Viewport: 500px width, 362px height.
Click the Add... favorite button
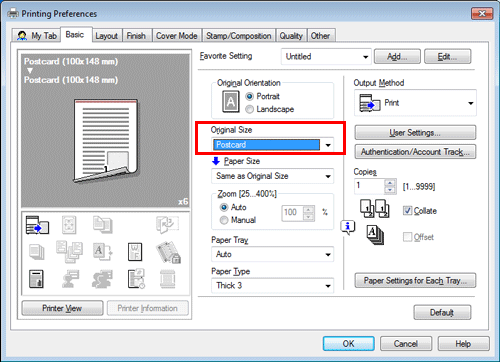point(397,57)
